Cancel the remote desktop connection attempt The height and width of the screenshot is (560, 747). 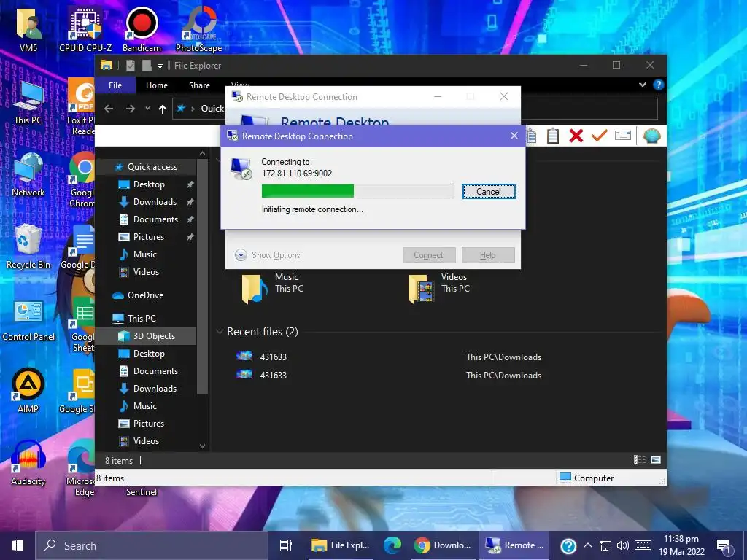click(488, 192)
